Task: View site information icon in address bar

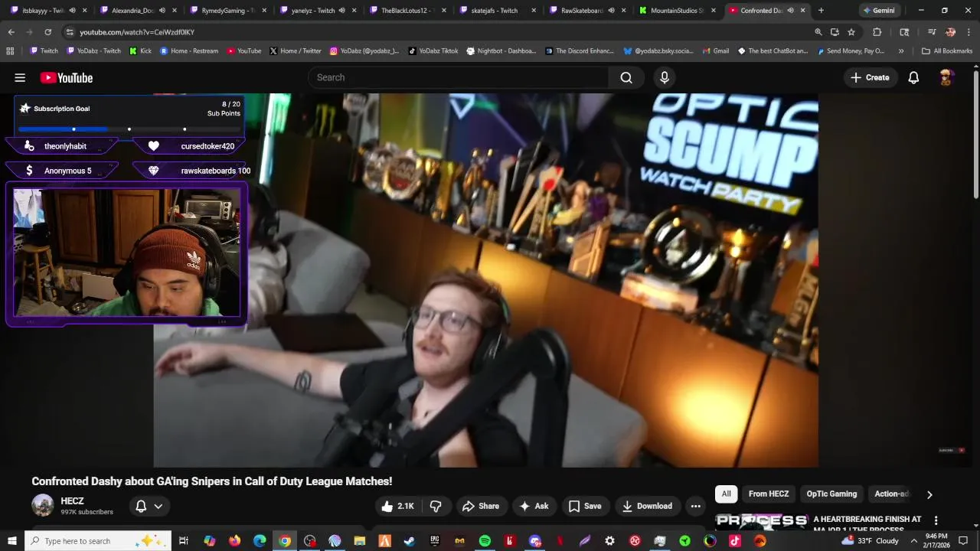Action: pos(69,32)
